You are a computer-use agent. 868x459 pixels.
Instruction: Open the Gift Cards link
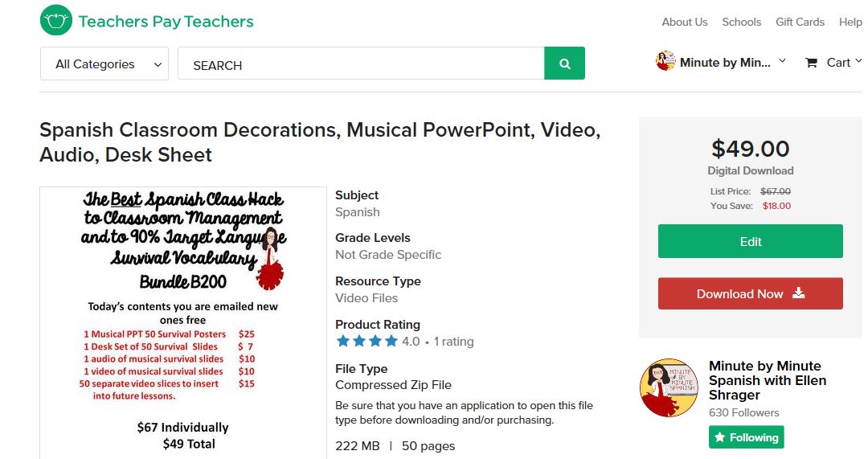pyautogui.click(x=800, y=22)
